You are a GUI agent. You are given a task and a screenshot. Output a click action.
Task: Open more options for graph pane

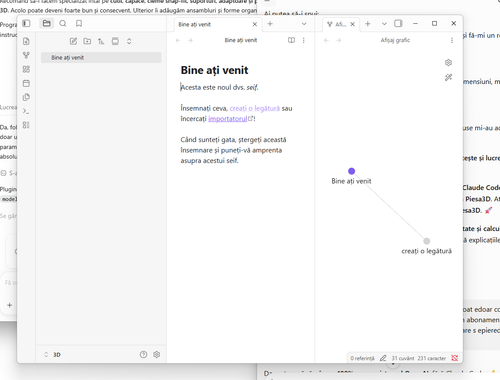[452, 40]
